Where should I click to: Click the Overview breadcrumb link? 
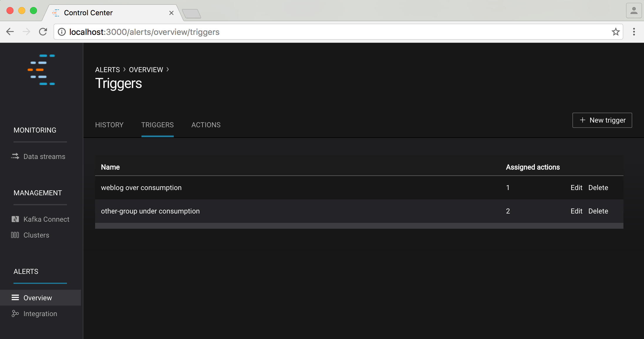click(146, 70)
